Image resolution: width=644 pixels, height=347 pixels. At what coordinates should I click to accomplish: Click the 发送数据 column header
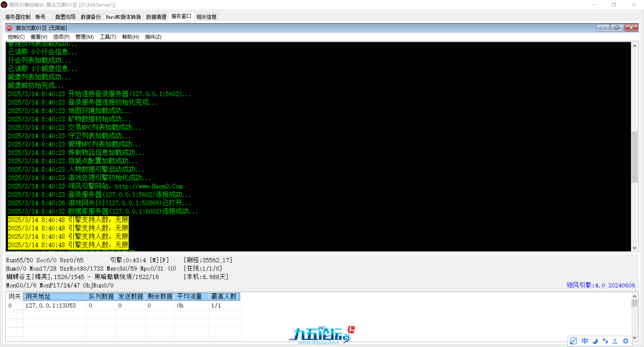coord(130,296)
